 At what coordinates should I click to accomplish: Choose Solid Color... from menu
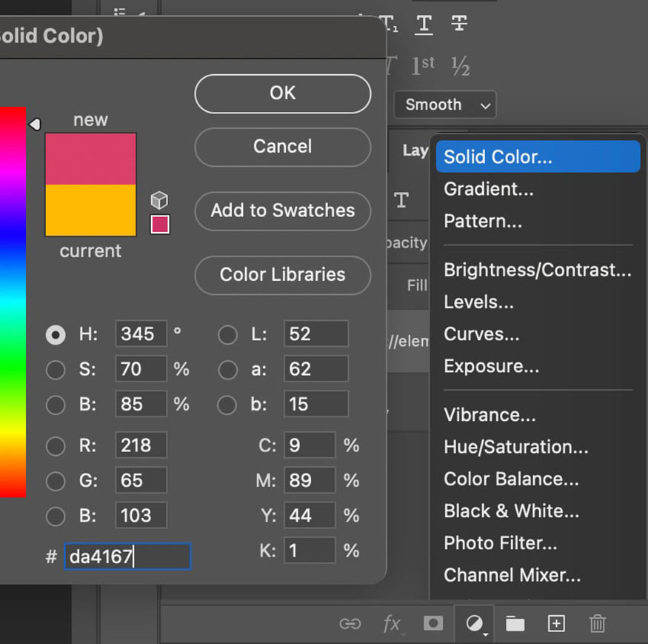tap(538, 157)
